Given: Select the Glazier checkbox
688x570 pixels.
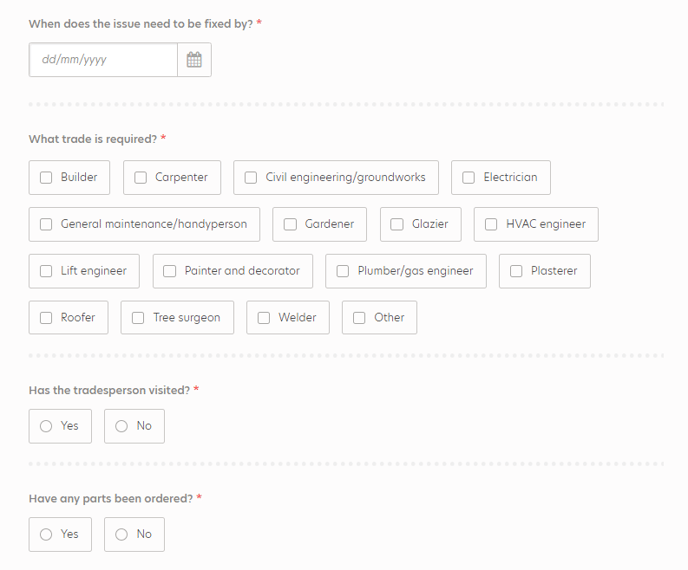Looking at the screenshot, I should pyautogui.click(x=397, y=224).
